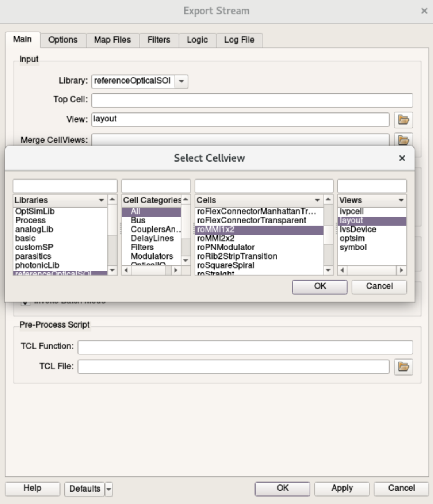Select the customSP library
This screenshot has width=433, height=504.
[x=60, y=247]
